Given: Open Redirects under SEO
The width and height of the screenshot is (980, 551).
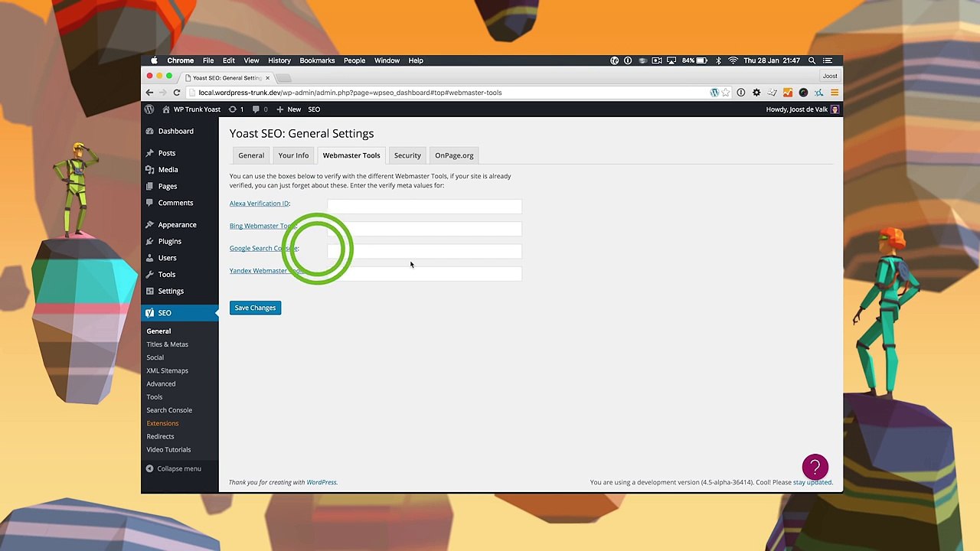Looking at the screenshot, I should (x=160, y=436).
